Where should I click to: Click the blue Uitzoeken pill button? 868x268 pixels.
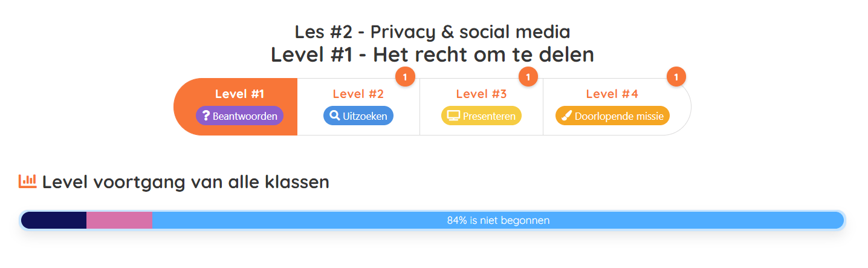pyautogui.click(x=358, y=116)
